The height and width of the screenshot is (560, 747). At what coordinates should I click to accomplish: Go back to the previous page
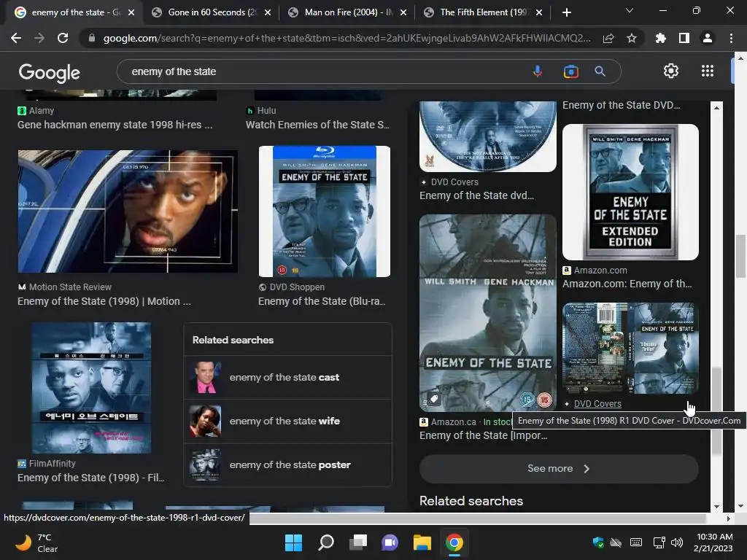[16, 38]
